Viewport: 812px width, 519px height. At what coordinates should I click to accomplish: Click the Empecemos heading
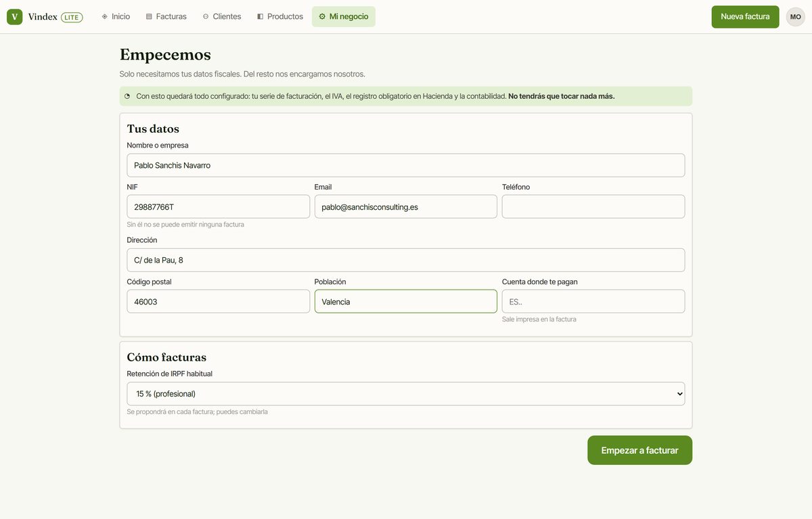[165, 54]
